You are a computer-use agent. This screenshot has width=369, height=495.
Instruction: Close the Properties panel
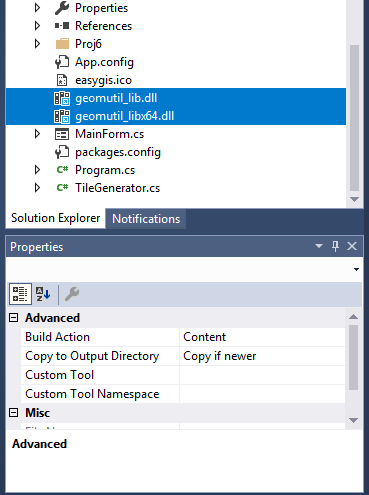(x=352, y=246)
